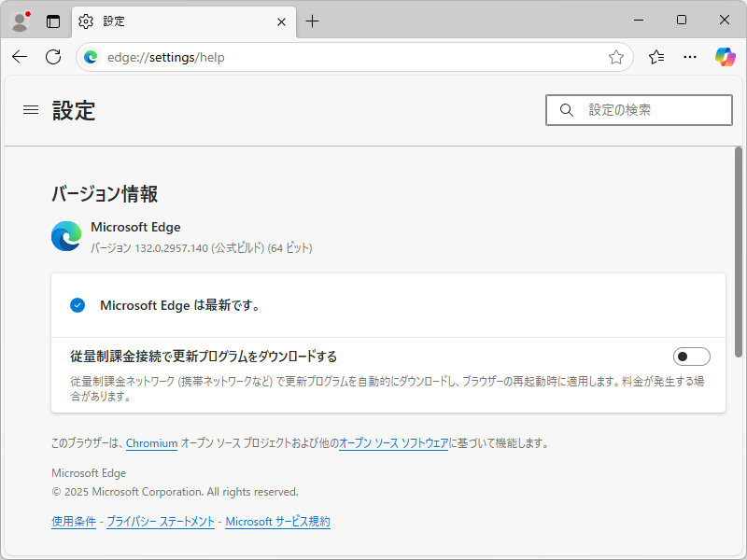Click the Edge up-to-date checkmark icon

click(x=77, y=305)
